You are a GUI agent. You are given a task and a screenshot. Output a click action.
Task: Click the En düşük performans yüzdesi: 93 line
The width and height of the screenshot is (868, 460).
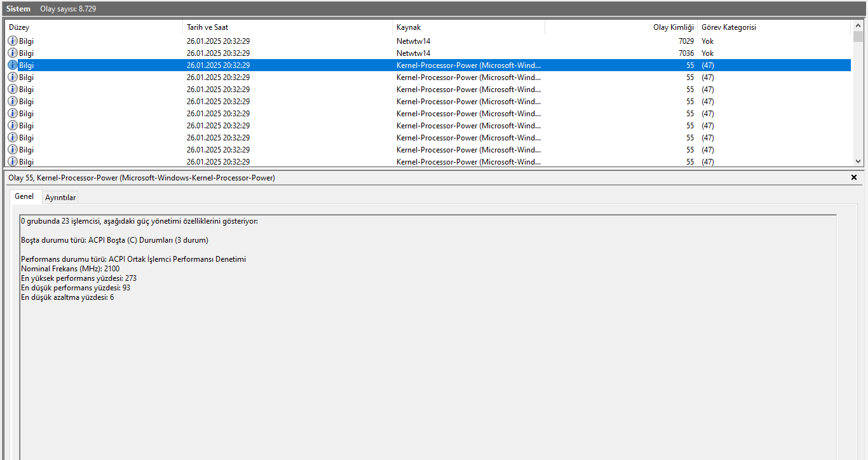click(76, 288)
